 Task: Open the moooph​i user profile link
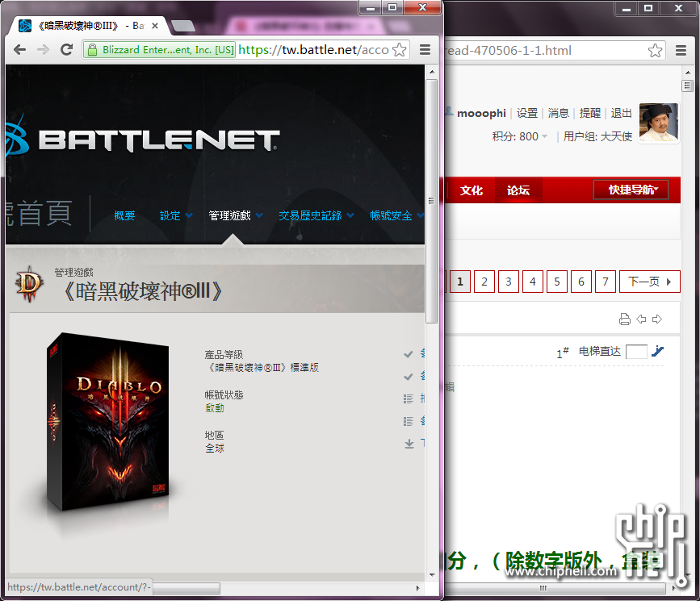click(x=481, y=113)
